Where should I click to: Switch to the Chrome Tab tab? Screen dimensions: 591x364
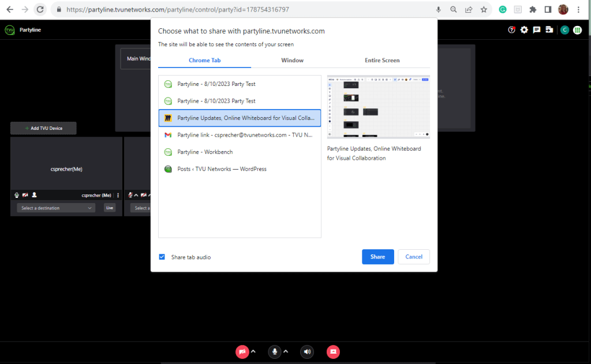point(205,61)
